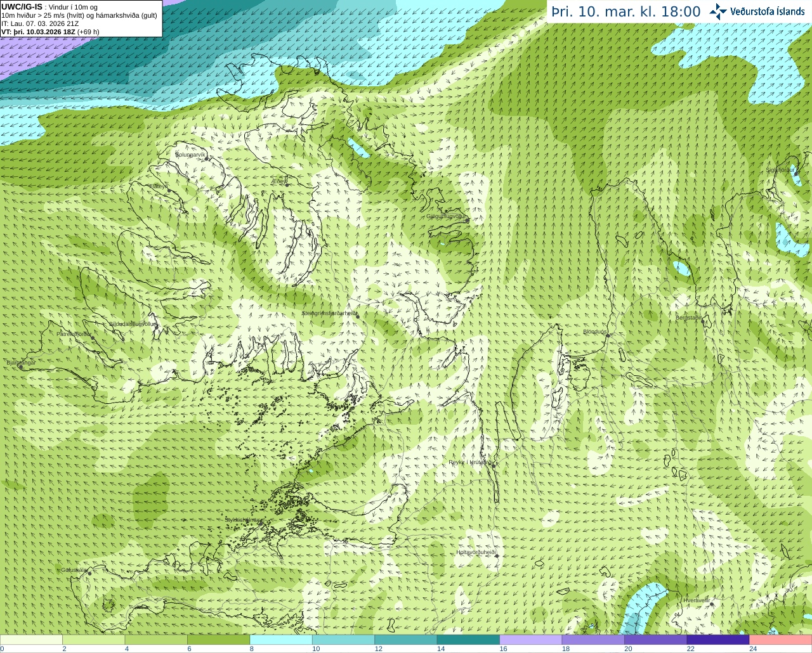Viewport: 812px width, 653px height.
Task: Click the 10–12 m/s turquoise legend swatch
Action: point(343,640)
